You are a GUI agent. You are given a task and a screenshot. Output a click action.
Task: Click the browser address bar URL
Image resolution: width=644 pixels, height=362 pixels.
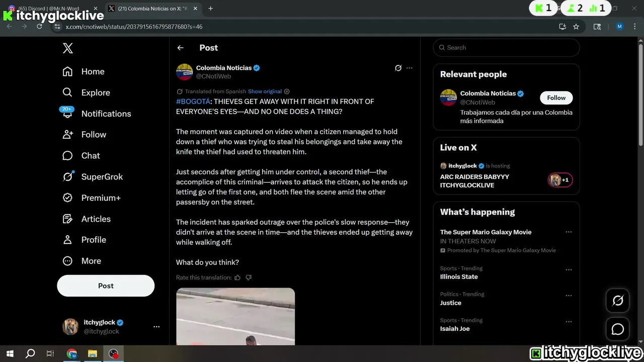click(134, 27)
